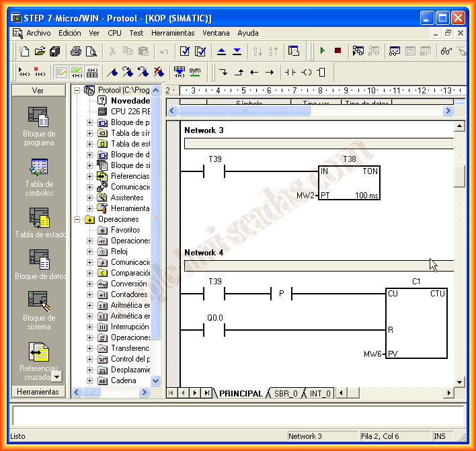476x451 pixels.
Task: Expand the Reloj operations folder
Action: coord(90,251)
